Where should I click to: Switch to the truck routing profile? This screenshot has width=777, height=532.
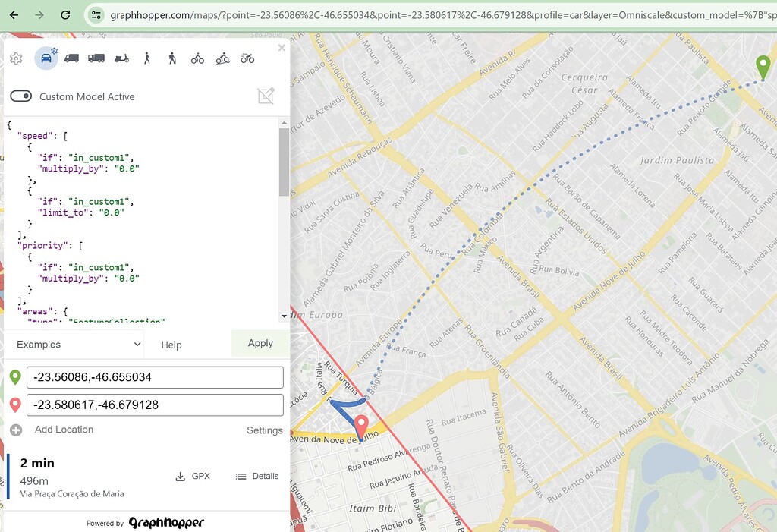point(97,58)
